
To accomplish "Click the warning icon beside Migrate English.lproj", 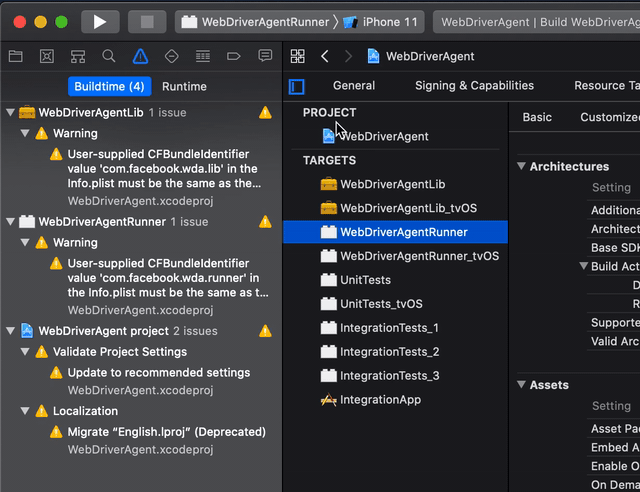I will pyautogui.click(x=56, y=432).
